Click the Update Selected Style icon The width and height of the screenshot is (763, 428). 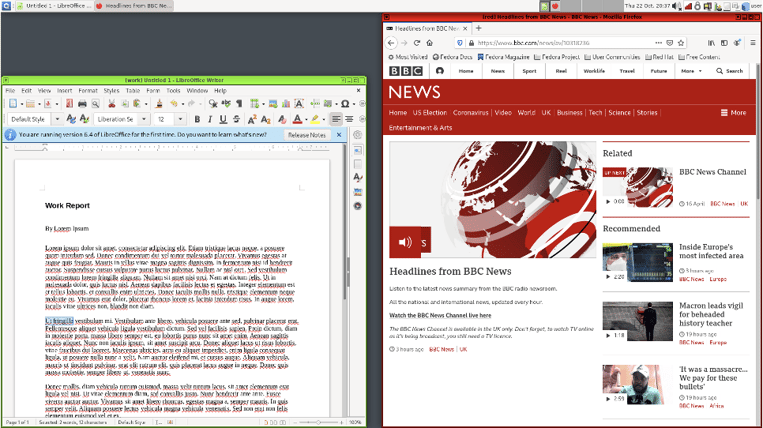(71, 119)
